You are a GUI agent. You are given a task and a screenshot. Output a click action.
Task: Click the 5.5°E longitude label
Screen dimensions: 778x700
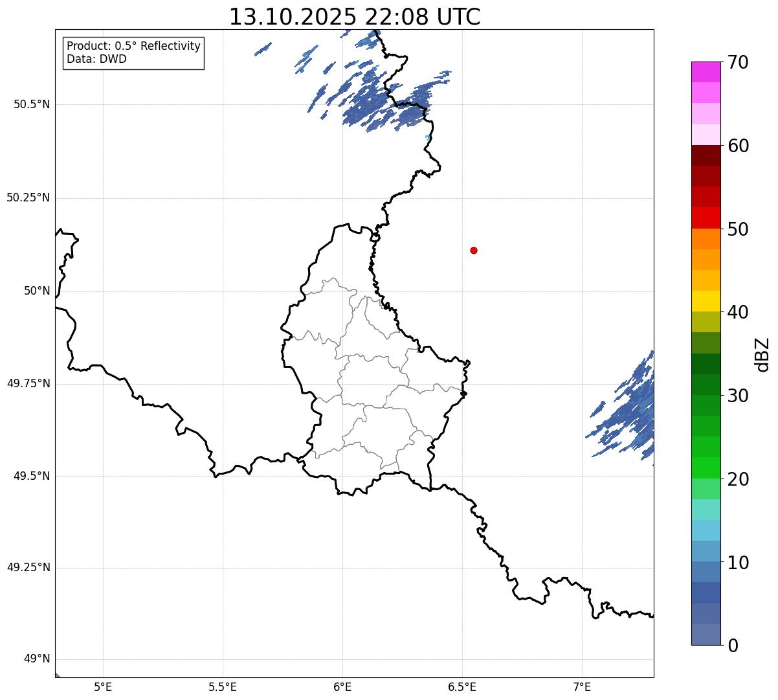pyautogui.click(x=223, y=686)
